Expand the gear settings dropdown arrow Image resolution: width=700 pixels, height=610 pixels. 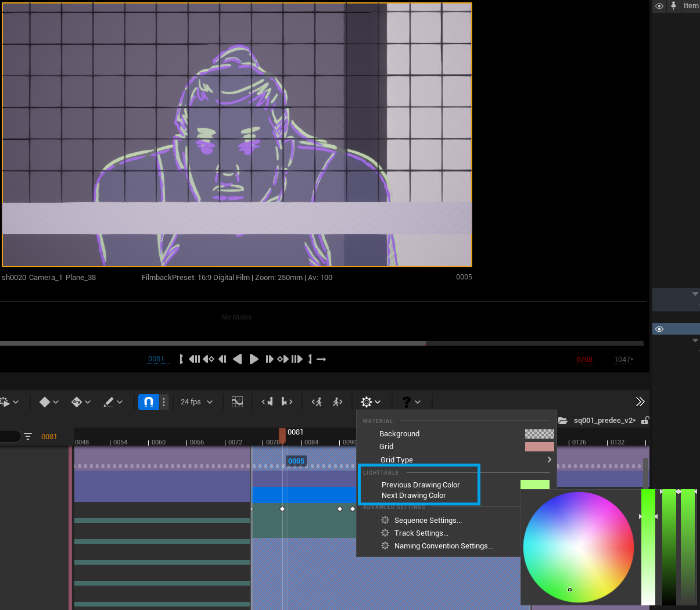378,401
